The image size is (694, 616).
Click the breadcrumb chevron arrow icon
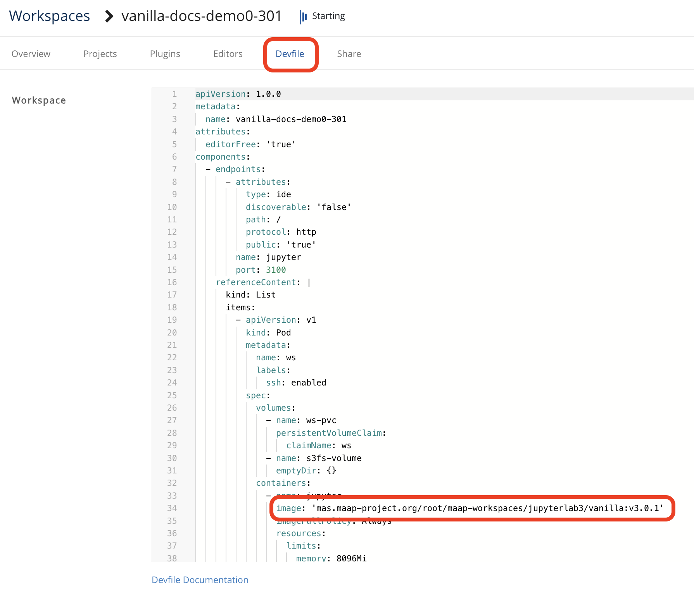click(109, 16)
